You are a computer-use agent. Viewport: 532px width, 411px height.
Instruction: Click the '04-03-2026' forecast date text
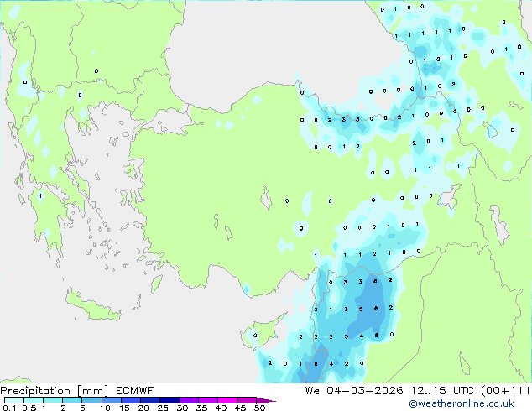pos(365,391)
